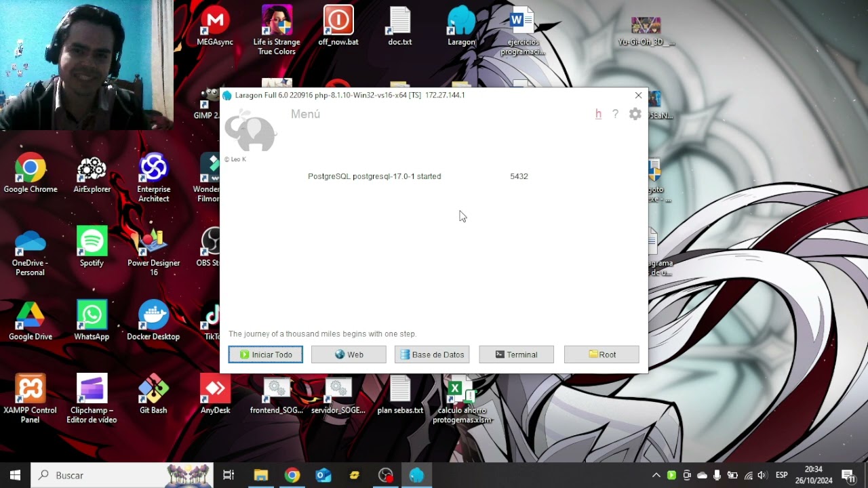The width and height of the screenshot is (868, 488).
Task: Open the Laragon Menú
Action: (x=305, y=114)
